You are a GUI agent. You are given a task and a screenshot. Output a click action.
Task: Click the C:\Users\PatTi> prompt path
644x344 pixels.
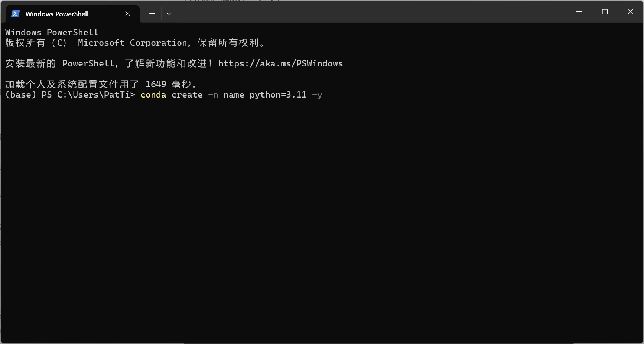coord(96,95)
